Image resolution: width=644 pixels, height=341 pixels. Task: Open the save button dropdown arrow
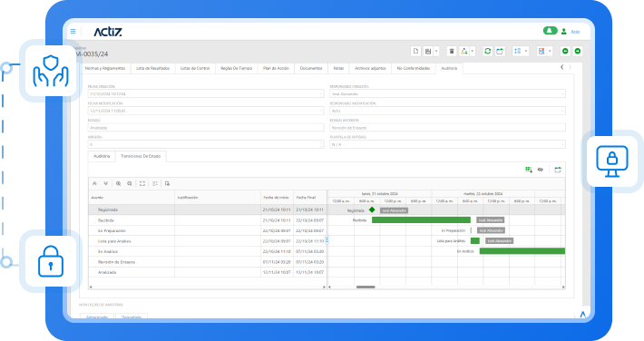click(x=436, y=51)
